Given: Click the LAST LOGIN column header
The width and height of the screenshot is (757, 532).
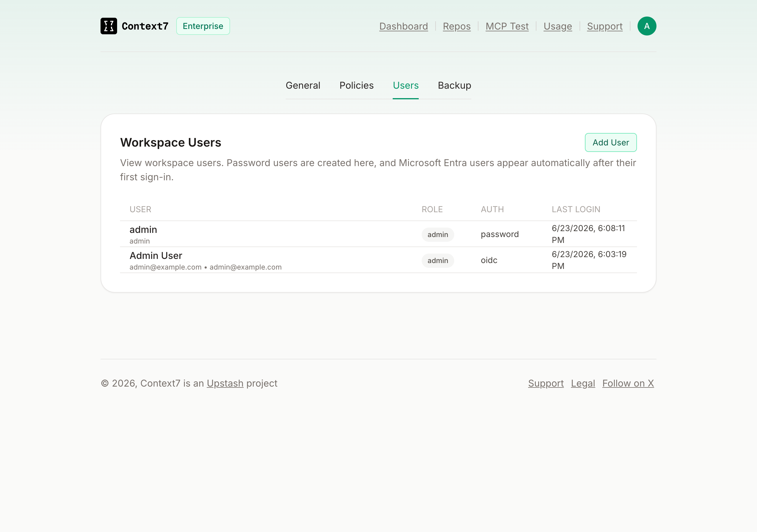Looking at the screenshot, I should click(576, 209).
